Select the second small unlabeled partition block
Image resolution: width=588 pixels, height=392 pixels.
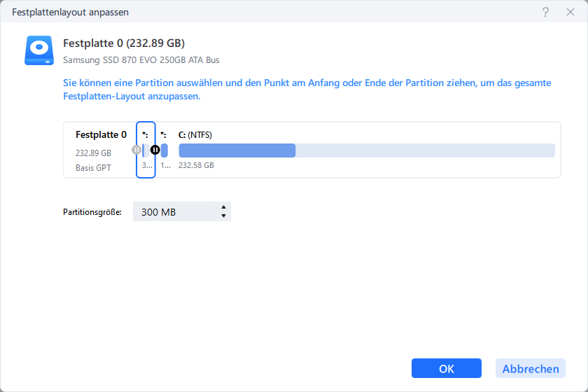[164, 150]
